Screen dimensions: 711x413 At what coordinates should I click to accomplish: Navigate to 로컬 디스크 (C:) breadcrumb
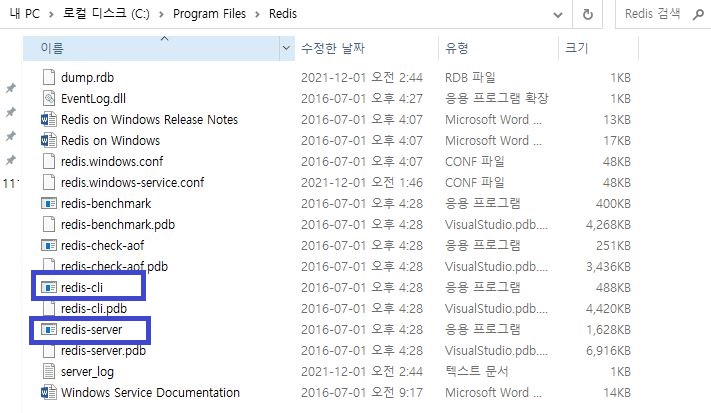point(106,14)
